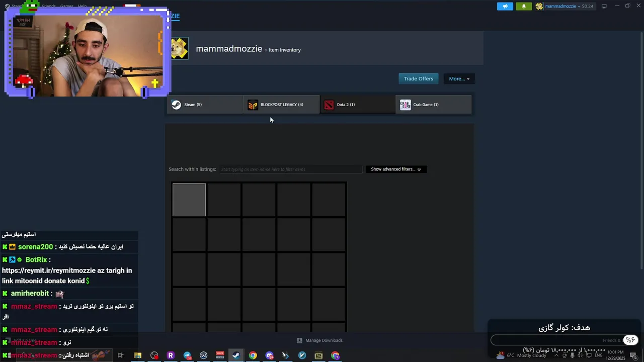The image size is (644, 362).
Task: Open the reymit.ir donate link in chat
Action: click(x=67, y=276)
